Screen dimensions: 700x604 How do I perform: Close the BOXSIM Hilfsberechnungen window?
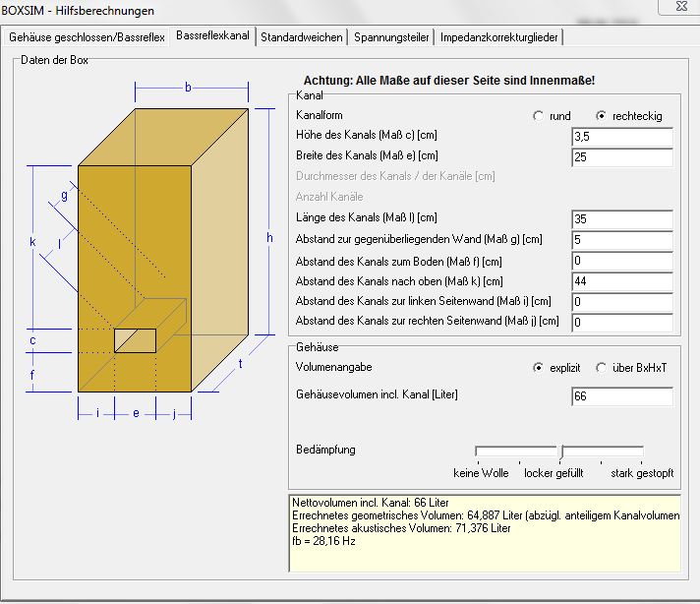tap(679, 7)
